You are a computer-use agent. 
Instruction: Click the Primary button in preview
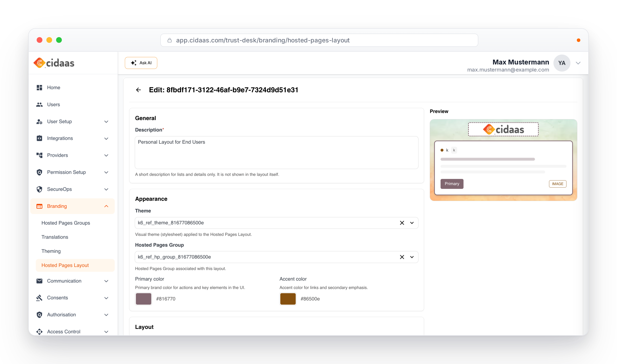tap(452, 184)
